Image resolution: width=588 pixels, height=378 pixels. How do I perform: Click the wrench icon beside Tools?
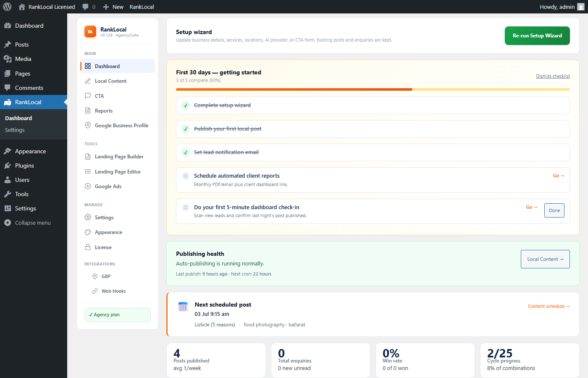click(x=8, y=194)
